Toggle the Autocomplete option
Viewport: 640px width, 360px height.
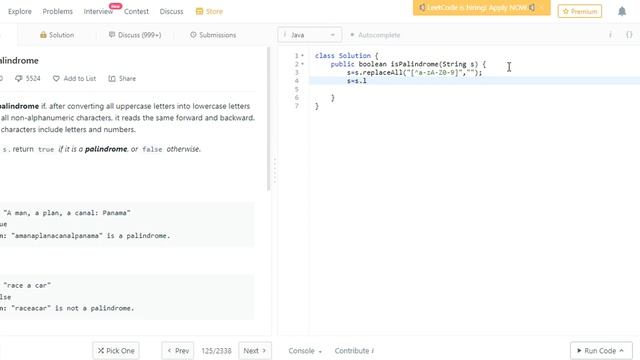pos(375,35)
